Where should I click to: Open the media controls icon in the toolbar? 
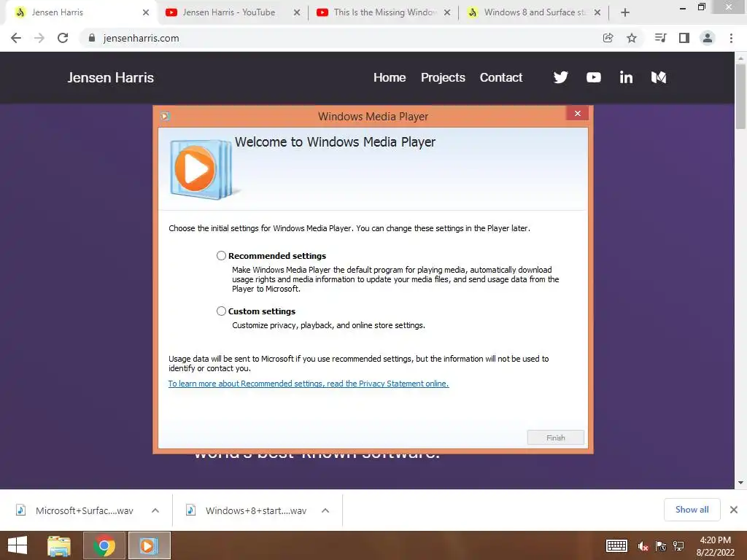[660, 38]
